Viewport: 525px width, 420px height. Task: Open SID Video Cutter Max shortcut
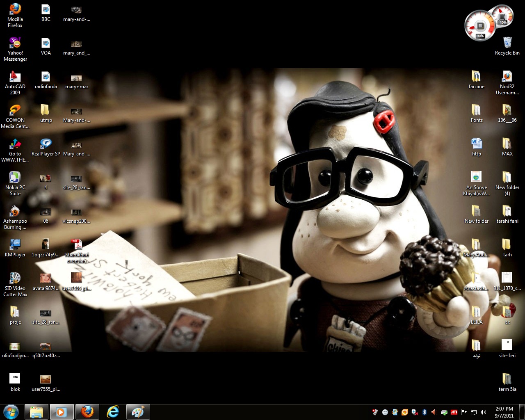(15, 279)
